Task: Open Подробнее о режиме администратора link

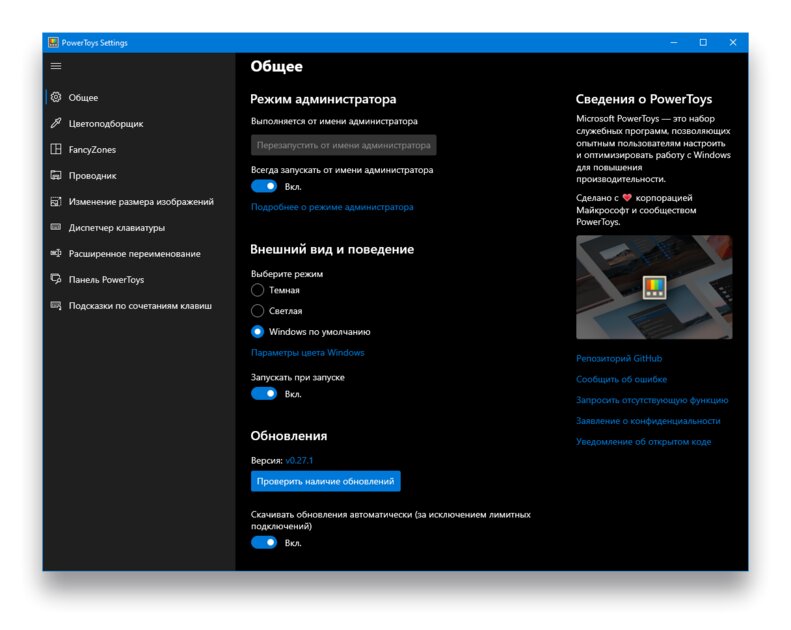Action: (x=332, y=207)
